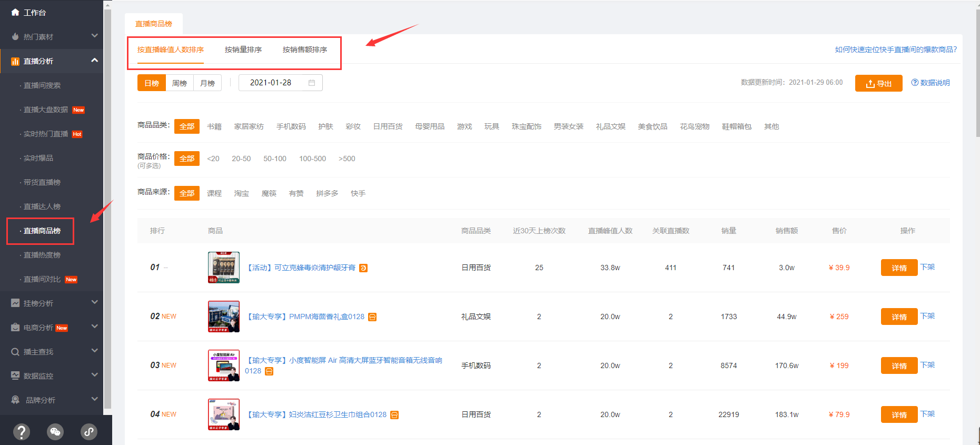Switch to 按销量排序 tab

[243, 50]
